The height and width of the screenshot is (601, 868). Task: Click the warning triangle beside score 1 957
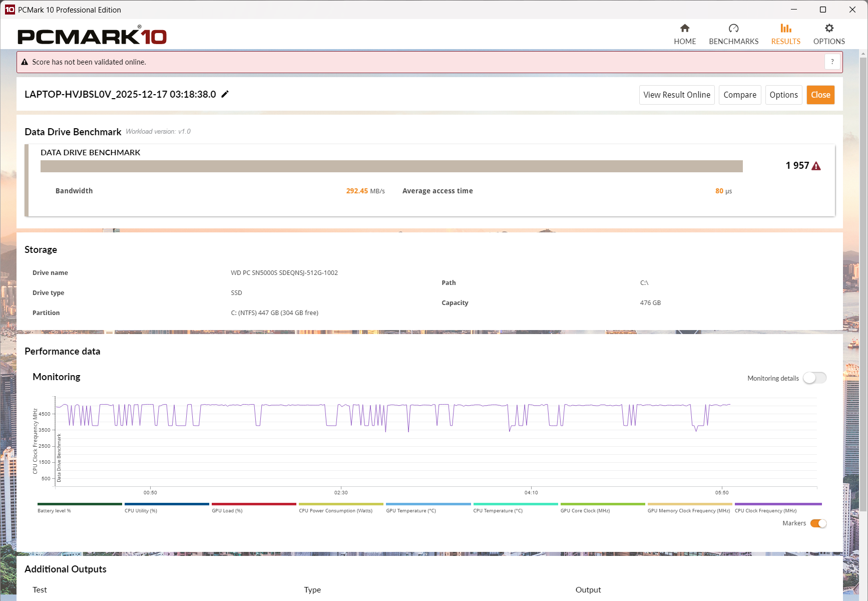click(x=816, y=166)
